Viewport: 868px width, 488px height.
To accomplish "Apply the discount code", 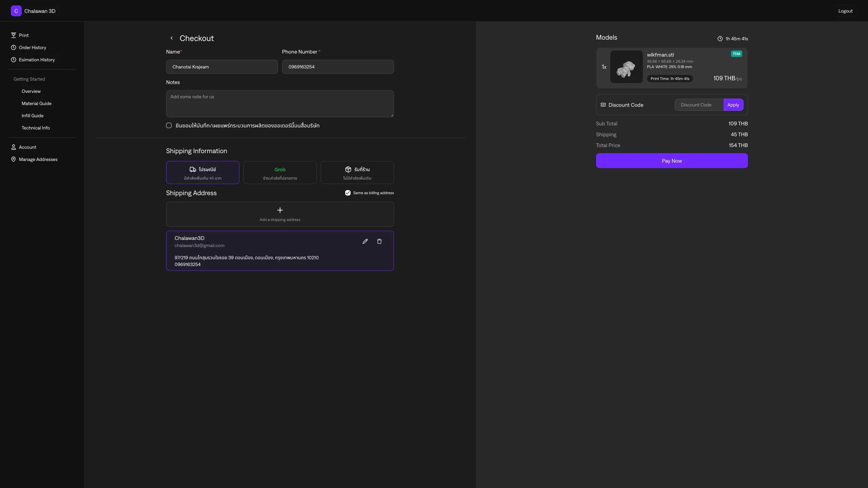I will tap(733, 105).
